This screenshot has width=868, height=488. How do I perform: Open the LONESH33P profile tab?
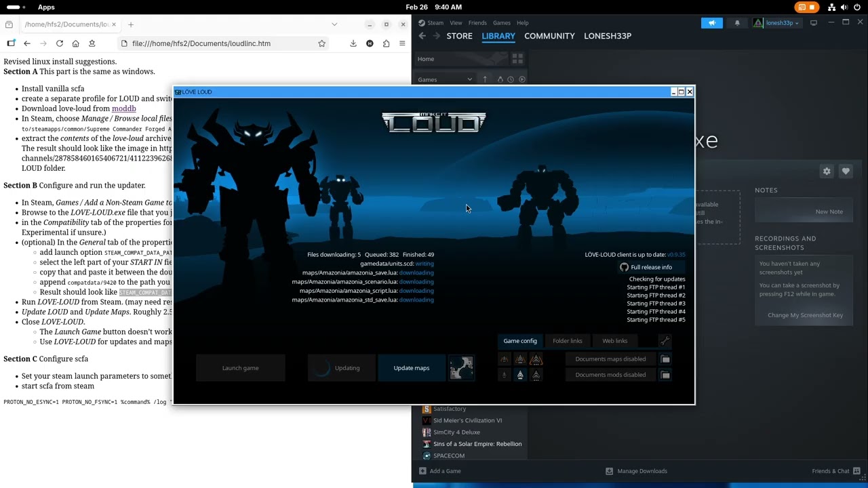pos(608,36)
